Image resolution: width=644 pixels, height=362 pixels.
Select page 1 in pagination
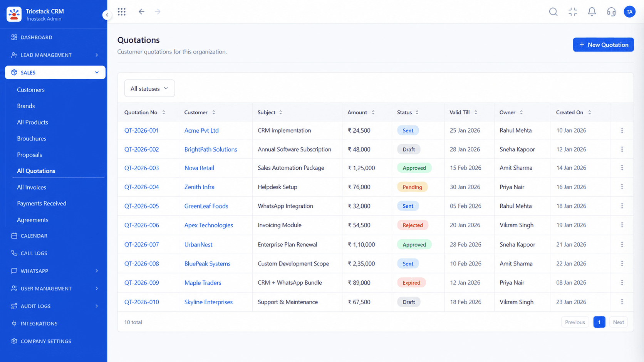pyautogui.click(x=599, y=322)
